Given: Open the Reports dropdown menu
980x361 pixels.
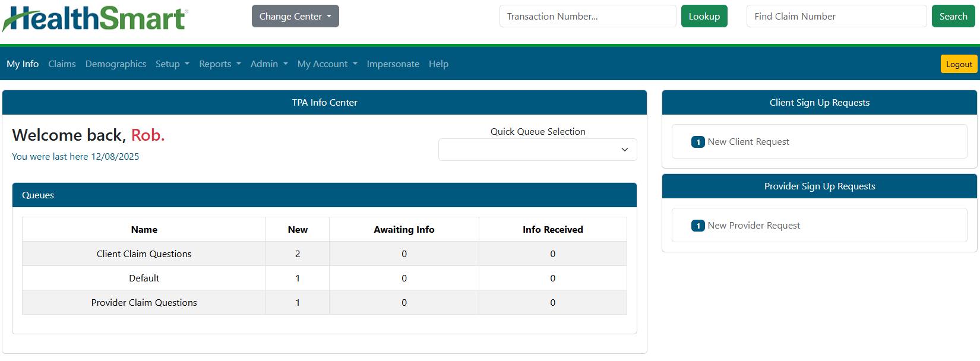Looking at the screenshot, I should (x=220, y=64).
